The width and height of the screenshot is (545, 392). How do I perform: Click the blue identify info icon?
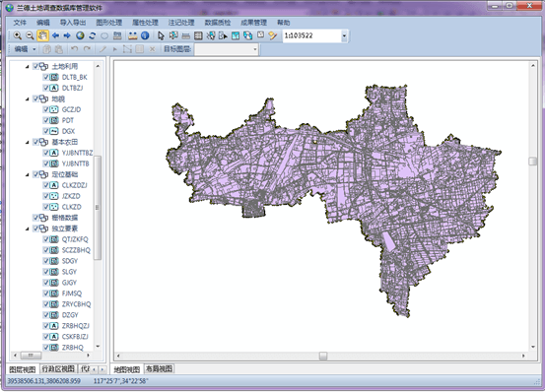[x=145, y=35]
